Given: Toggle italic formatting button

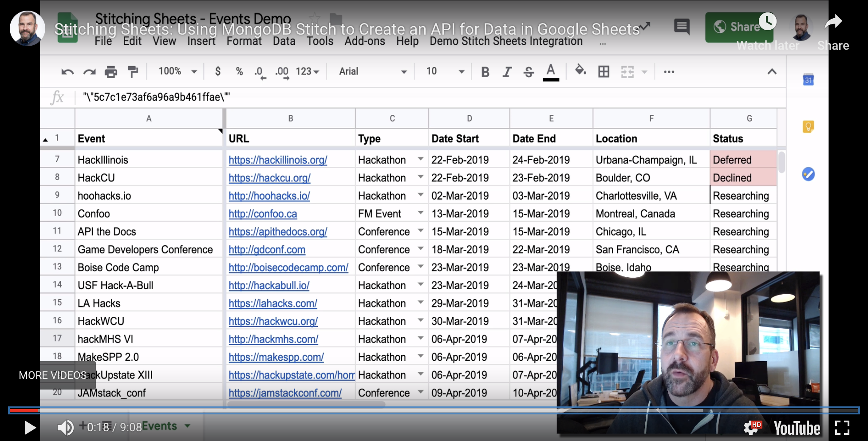Looking at the screenshot, I should 507,72.
